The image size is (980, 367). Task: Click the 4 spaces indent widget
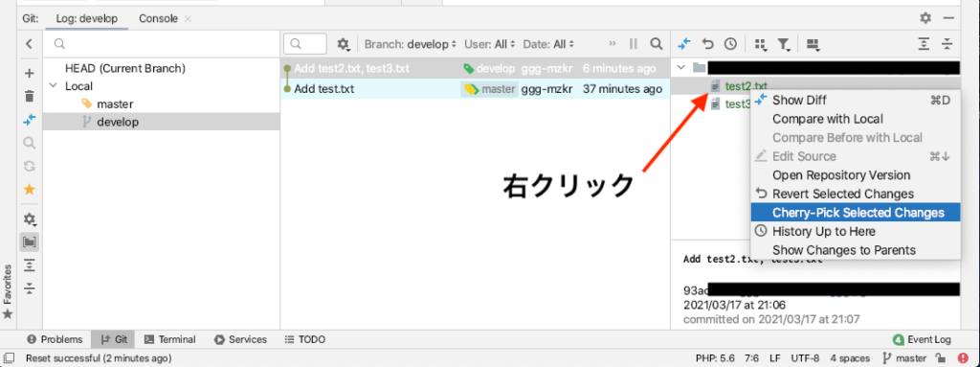850,358
